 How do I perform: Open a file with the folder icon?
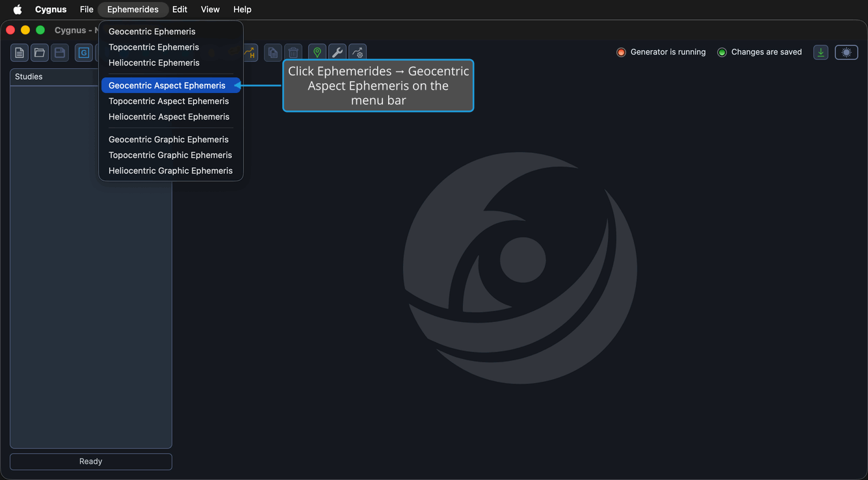coord(40,53)
